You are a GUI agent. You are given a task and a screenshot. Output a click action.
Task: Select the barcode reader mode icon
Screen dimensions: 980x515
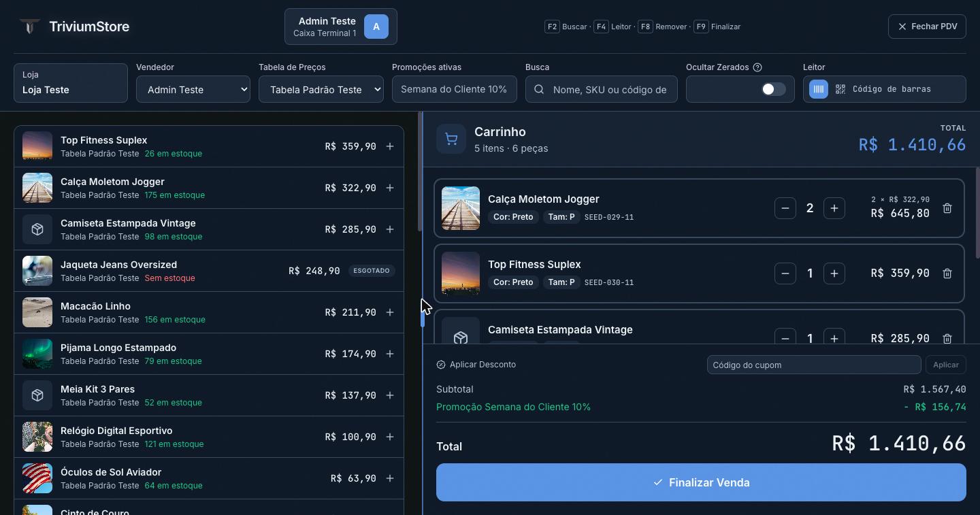pos(819,89)
